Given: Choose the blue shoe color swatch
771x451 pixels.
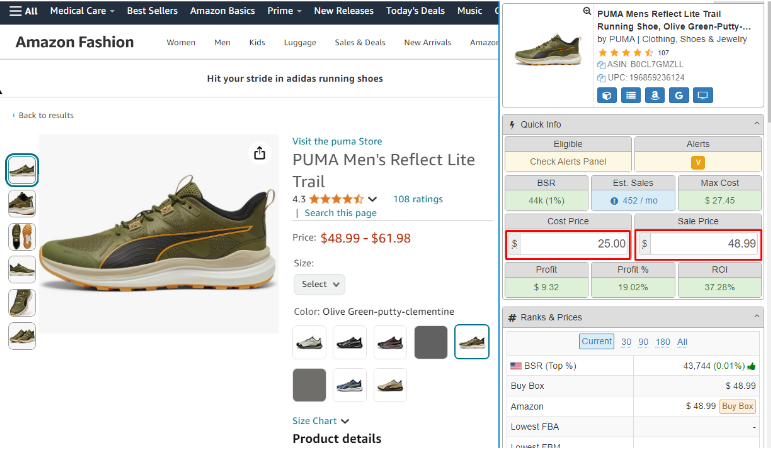Looking at the screenshot, I should point(350,385).
